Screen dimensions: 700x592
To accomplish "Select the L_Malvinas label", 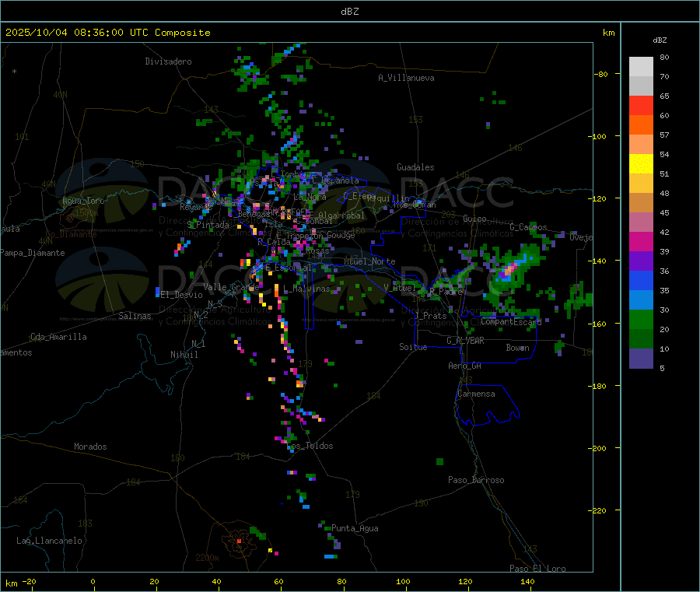I will click(306, 289).
